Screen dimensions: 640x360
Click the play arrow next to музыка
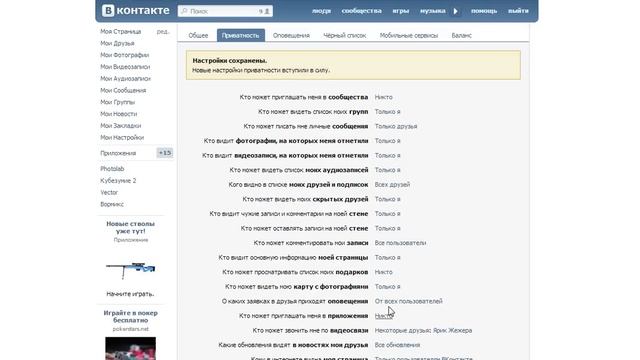[x=456, y=11]
